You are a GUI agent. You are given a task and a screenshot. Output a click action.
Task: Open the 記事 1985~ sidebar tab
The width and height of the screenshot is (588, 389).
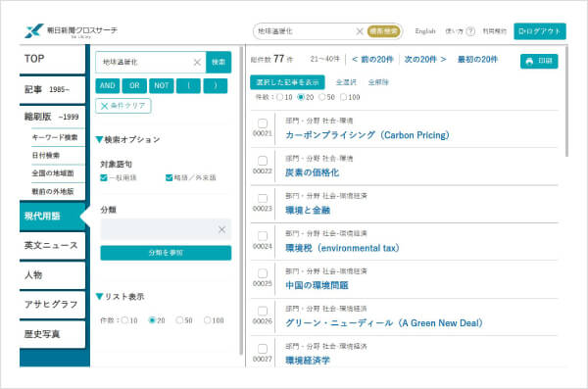point(53,89)
